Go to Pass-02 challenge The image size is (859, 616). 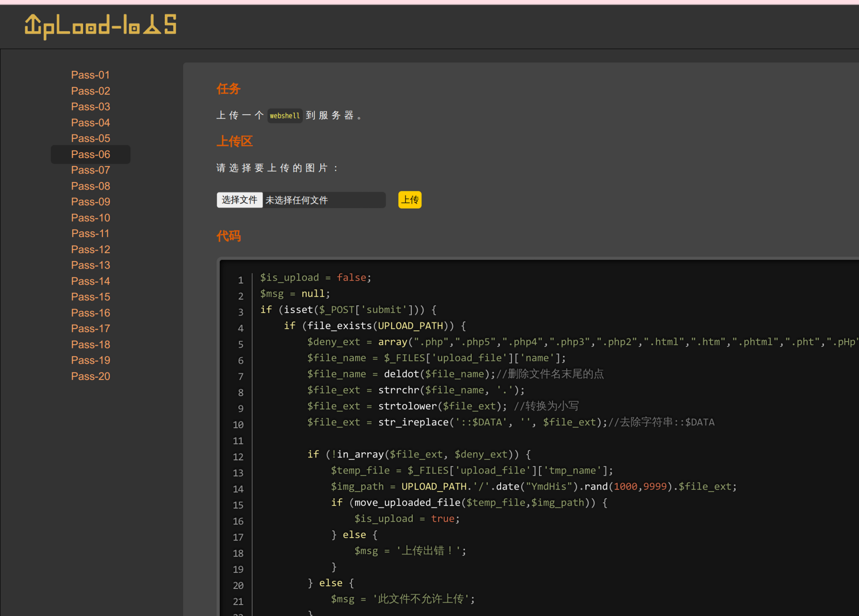click(90, 91)
